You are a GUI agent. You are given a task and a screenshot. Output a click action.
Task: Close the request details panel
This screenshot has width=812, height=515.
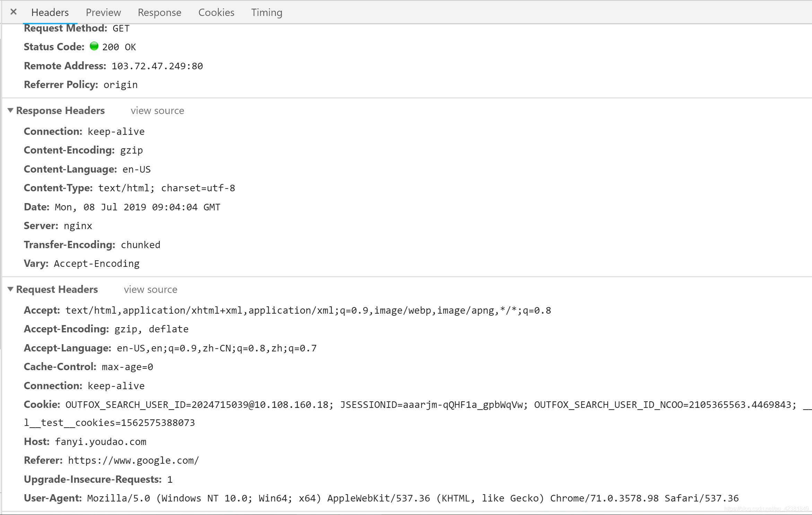pos(14,12)
